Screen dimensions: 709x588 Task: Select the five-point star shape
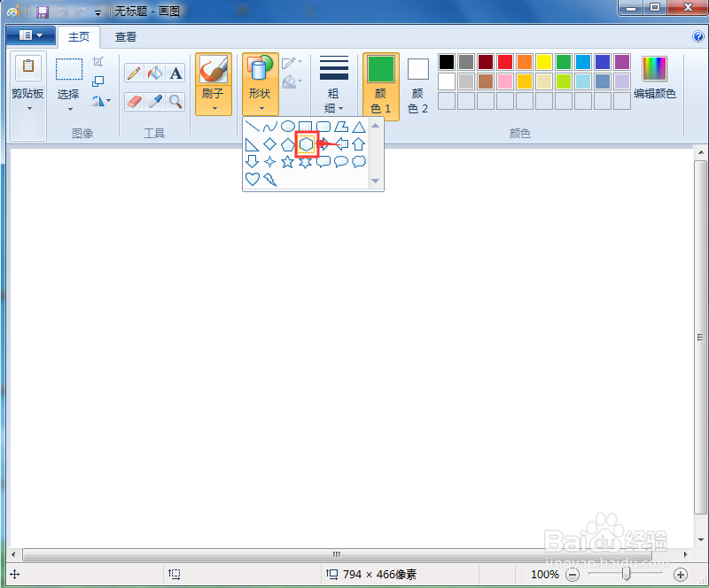pyautogui.click(x=287, y=161)
